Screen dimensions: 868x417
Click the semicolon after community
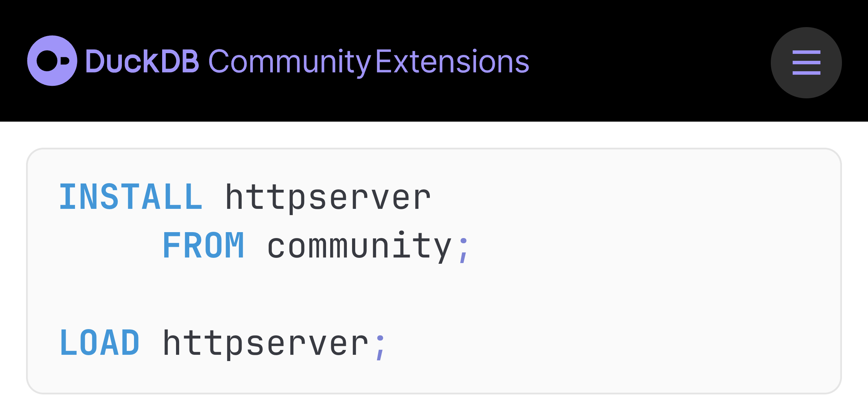click(464, 250)
